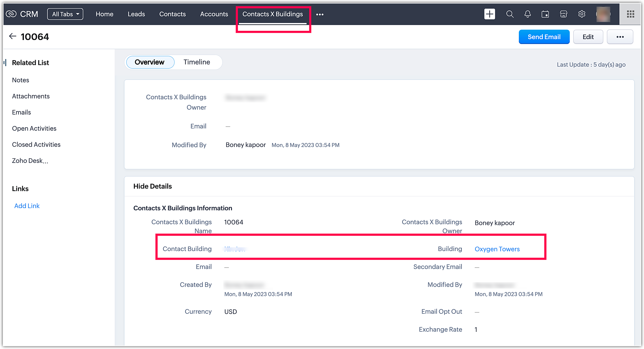Open the Oxygen Towers building link
The height and width of the screenshot is (349, 644).
coord(497,249)
